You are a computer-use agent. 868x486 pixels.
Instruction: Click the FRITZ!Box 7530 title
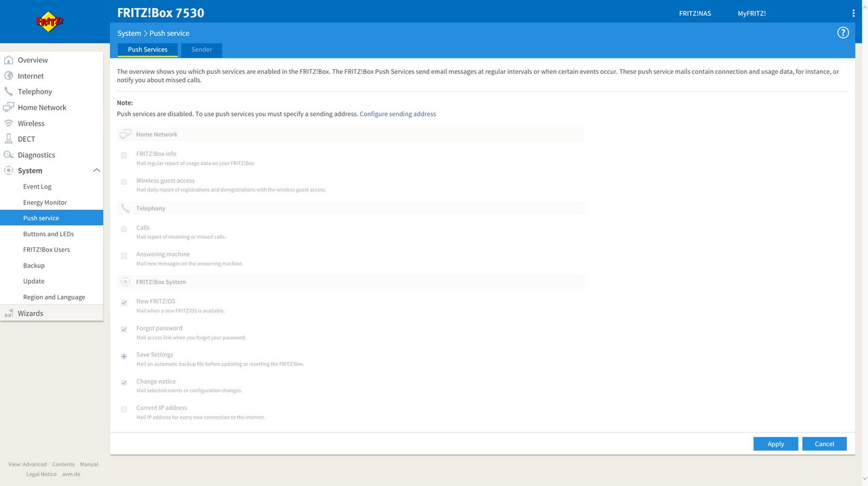pos(161,13)
